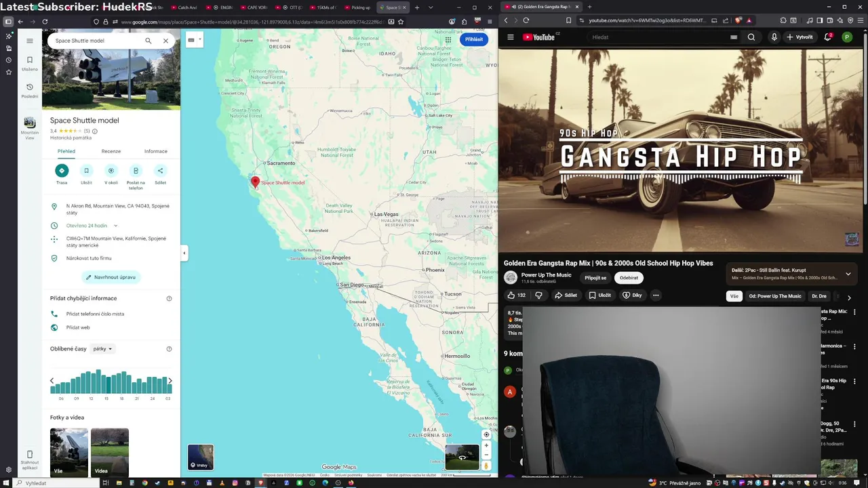
Task: Open Power Up The Music channel link
Action: point(546,275)
